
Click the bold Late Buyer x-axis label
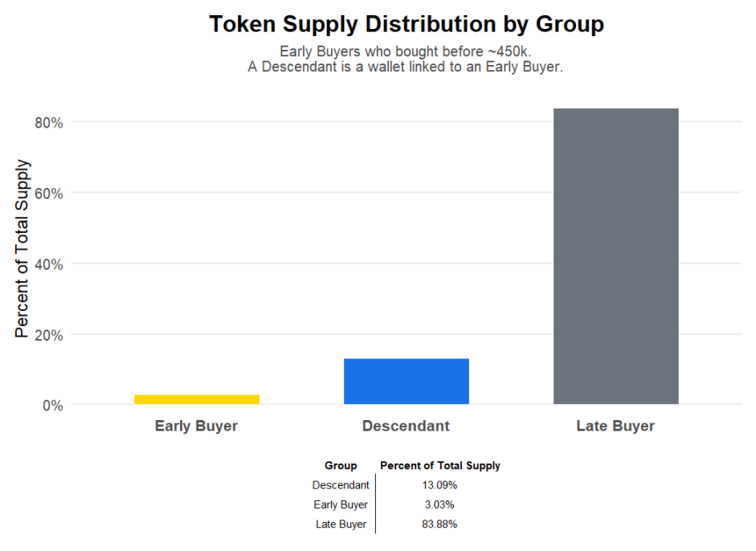[x=615, y=426]
